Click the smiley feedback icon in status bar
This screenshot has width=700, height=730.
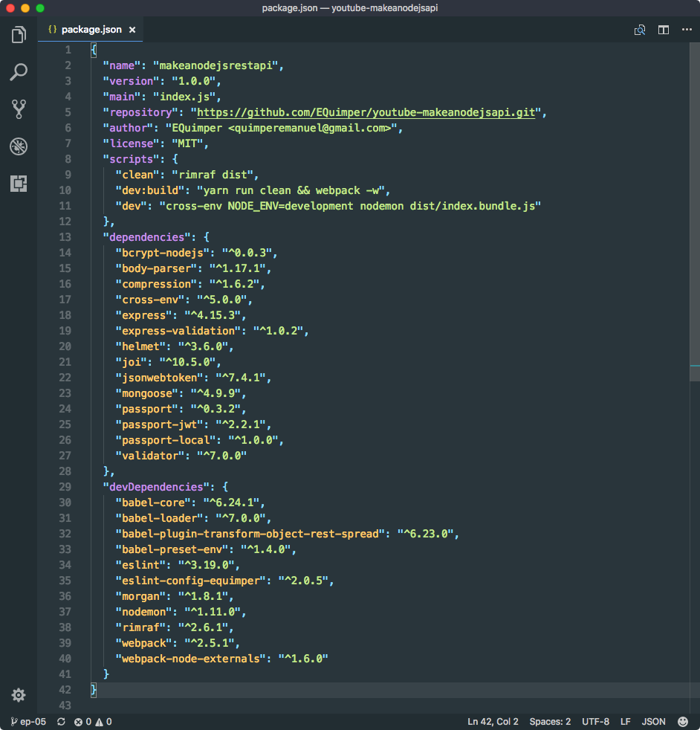click(683, 721)
